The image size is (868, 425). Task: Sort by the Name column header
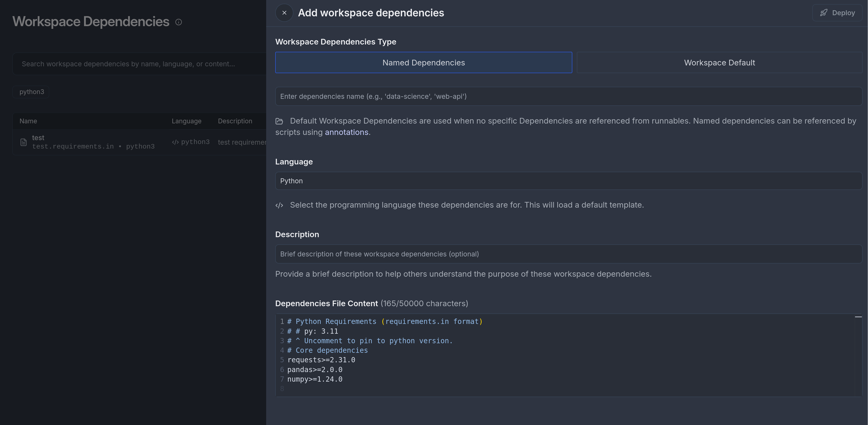28,121
